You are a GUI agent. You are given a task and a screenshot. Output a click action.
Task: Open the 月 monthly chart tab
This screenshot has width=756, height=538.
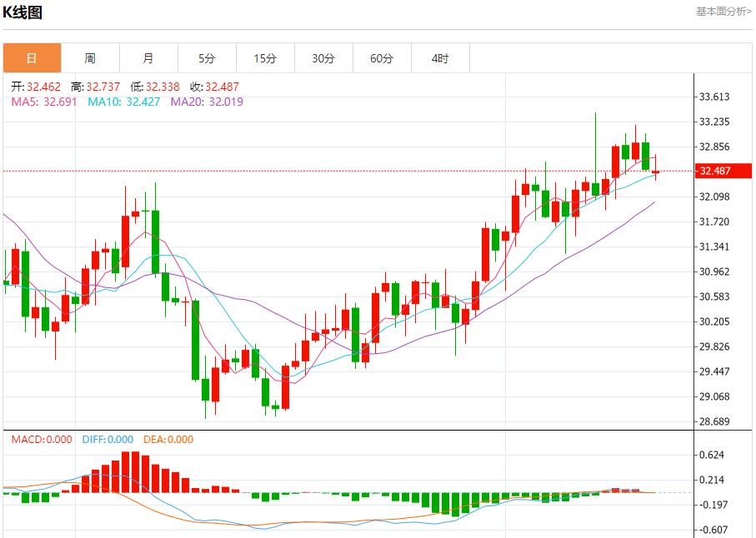point(148,58)
